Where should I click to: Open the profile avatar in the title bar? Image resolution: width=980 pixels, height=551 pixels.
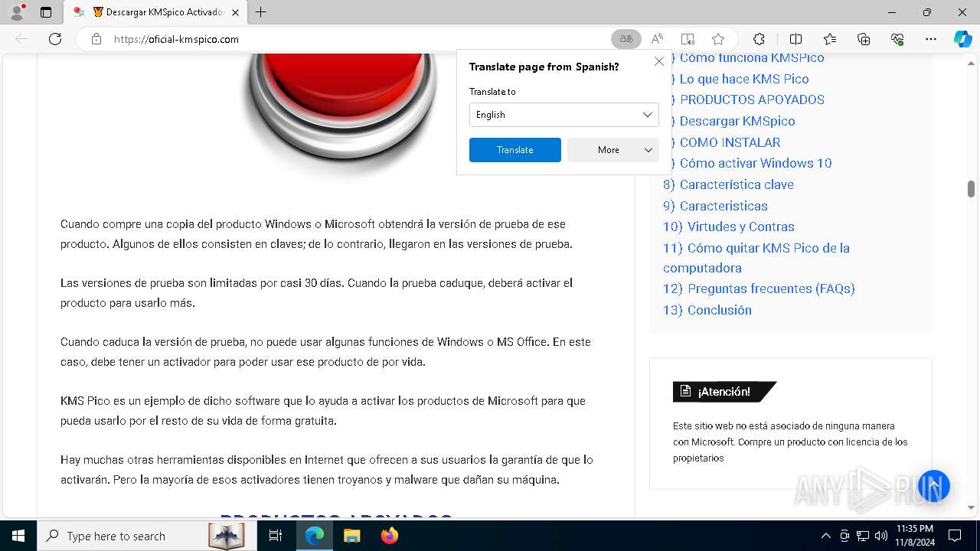point(17,12)
